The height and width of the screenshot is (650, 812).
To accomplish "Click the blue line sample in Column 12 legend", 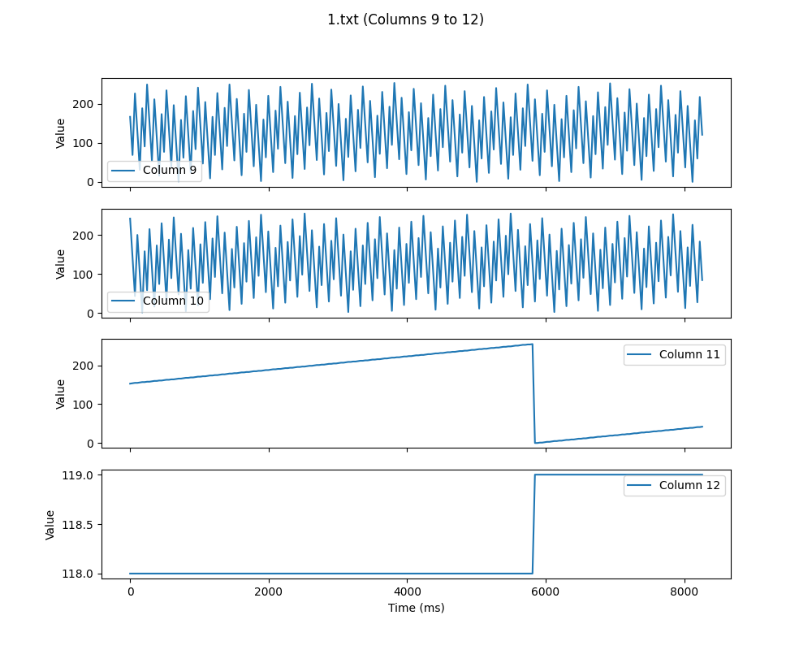I will [640, 485].
